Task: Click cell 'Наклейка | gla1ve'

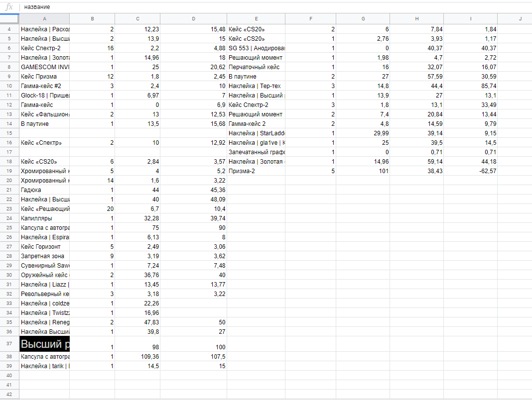Action: pyautogui.click(x=256, y=143)
